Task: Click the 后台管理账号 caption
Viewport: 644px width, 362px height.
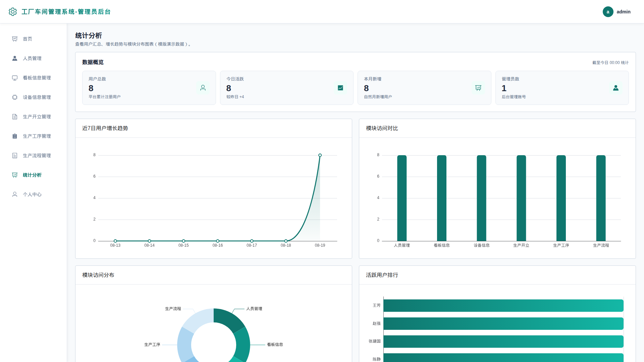Action: click(x=514, y=97)
